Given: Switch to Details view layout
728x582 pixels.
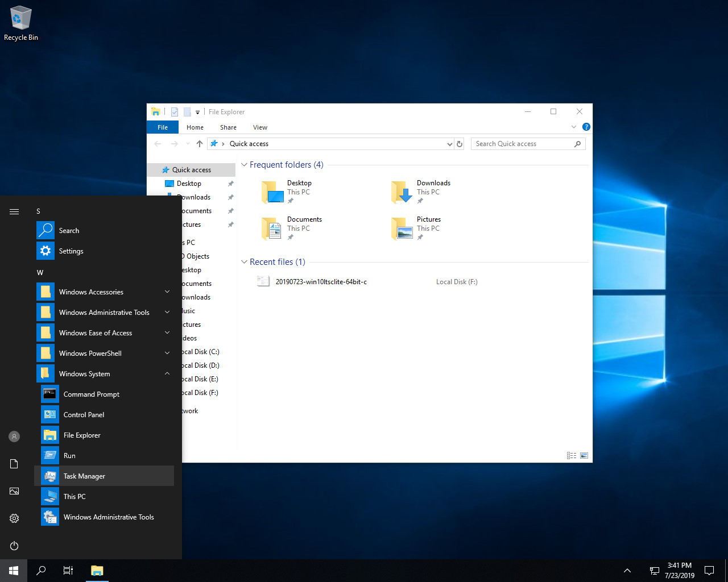Looking at the screenshot, I should [572, 456].
